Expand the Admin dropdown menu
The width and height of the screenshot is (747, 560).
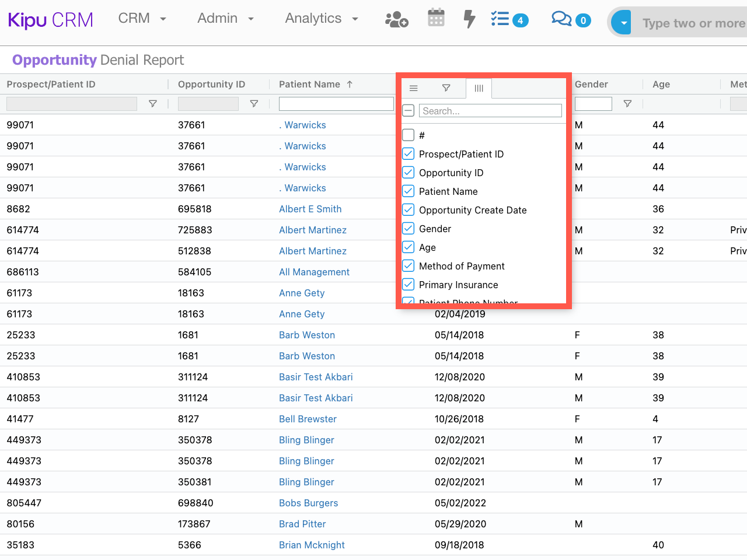click(x=225, y=19)
